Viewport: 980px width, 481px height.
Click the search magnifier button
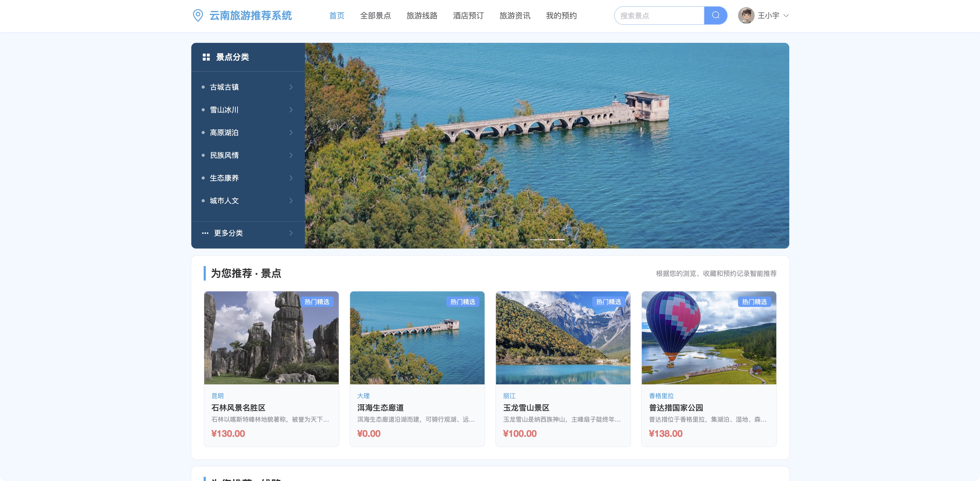(x=715, y=15)
